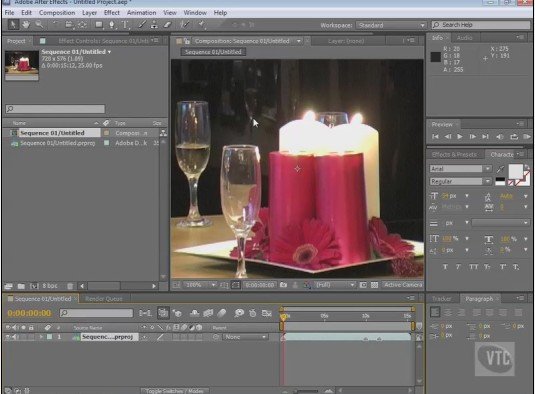This screenshot has height=394, width=535.
Task: Select Sequence 01/Untitled composition in Project list
Action: 52,133
